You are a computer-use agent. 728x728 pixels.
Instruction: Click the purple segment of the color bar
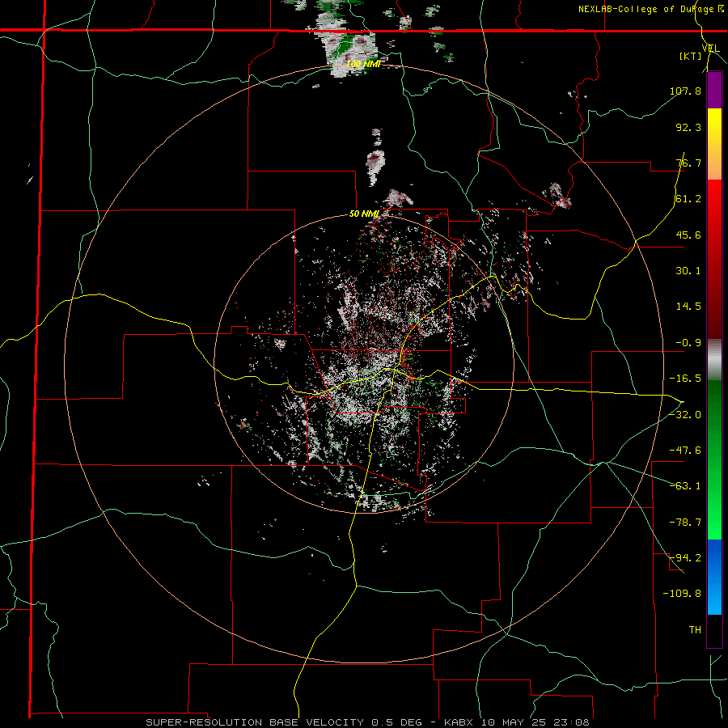point(714,91)
